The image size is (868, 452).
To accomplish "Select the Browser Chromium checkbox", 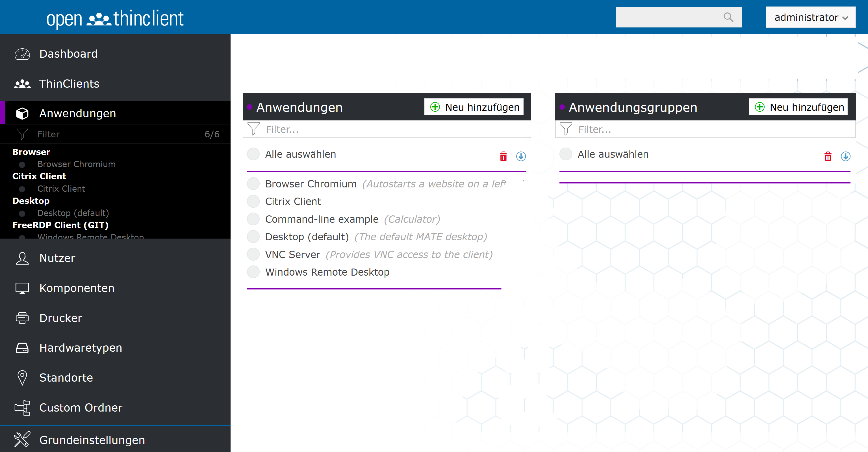I will [x=253, y=184].
